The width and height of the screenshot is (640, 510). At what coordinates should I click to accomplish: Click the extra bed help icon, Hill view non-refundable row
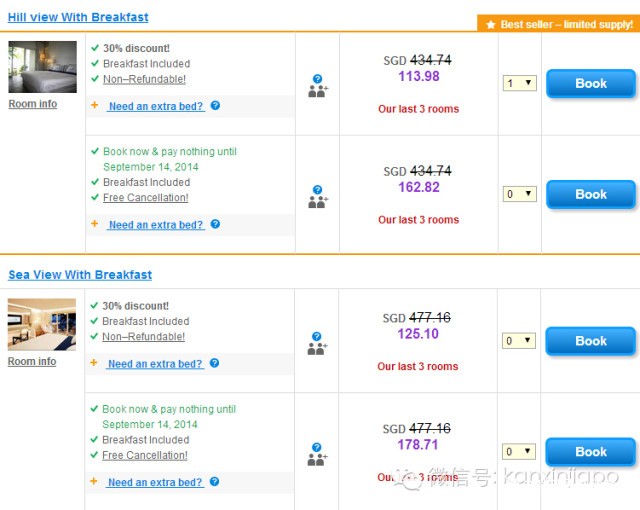(x=215, y=106)
